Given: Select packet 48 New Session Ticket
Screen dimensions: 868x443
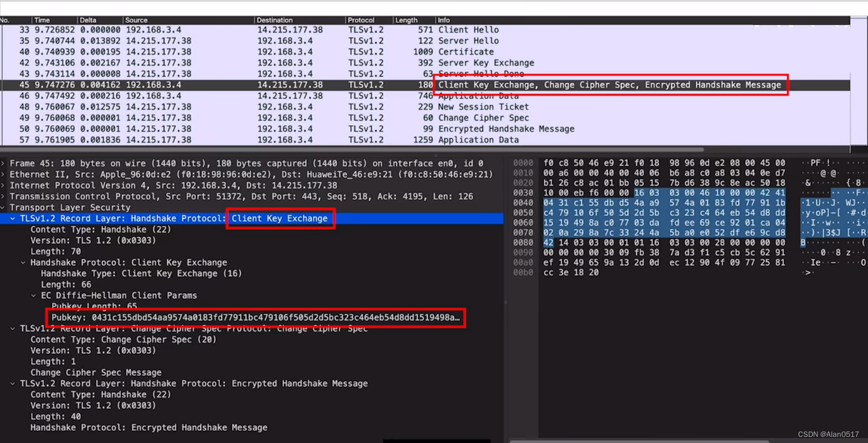Looking at the screenshot, I should pyautogui.click(x=425, y=107).
